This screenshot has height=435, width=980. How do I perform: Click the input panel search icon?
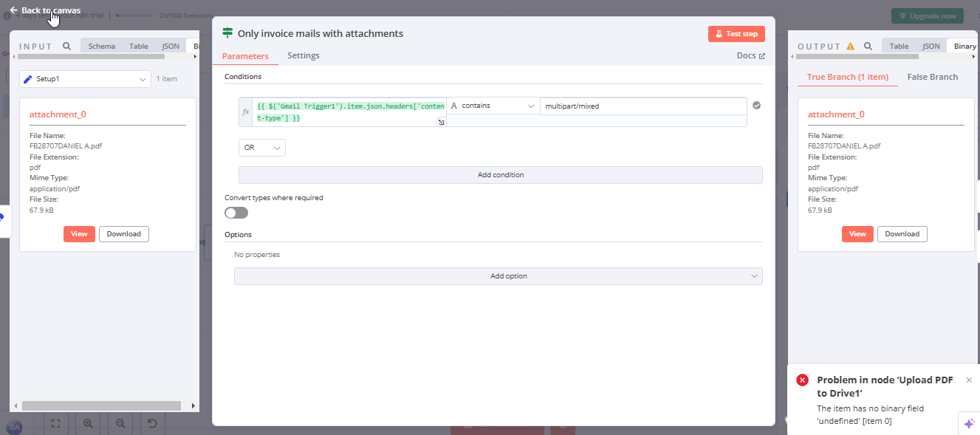point(66,46)
